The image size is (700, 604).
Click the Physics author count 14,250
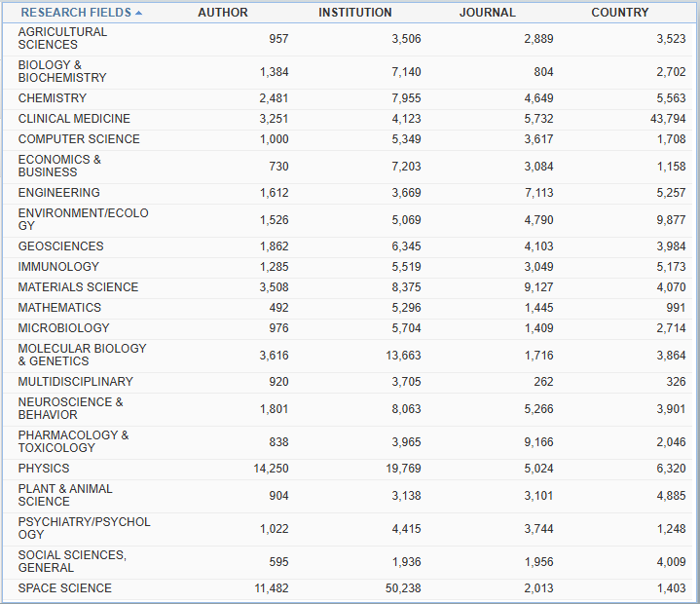(271, 469)
